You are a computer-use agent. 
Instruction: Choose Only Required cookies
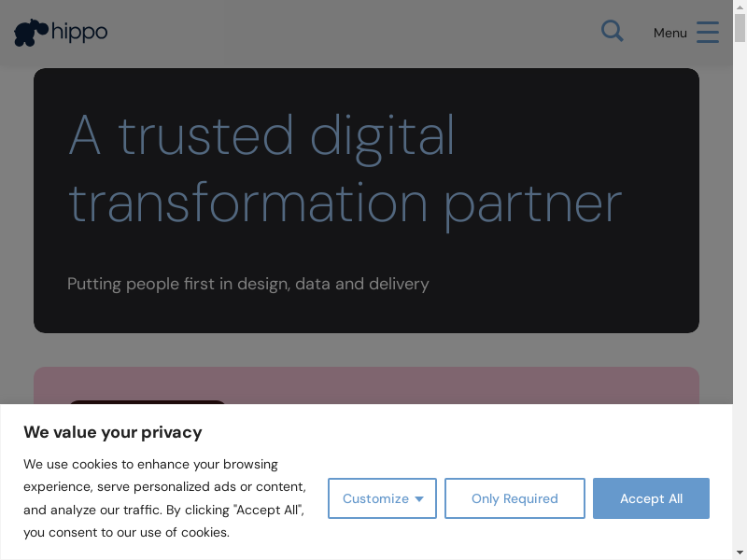point(514,498)
